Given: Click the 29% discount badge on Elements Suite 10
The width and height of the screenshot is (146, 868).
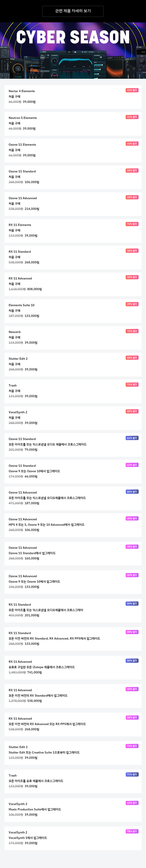Looking at the screenshot, I should point(132,304).
